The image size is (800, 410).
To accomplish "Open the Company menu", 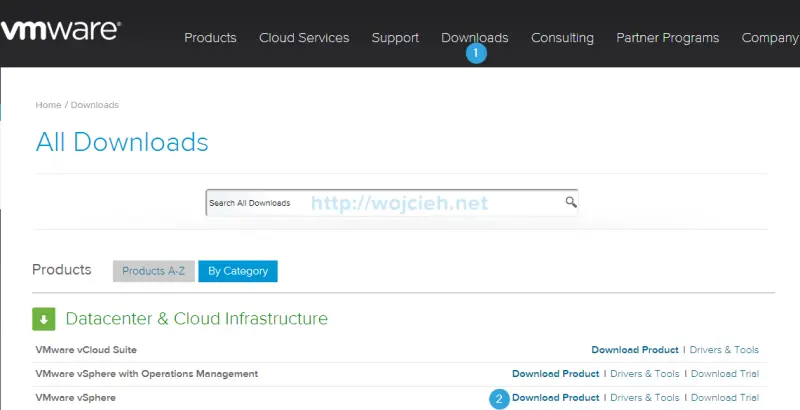I will click(x=770, y=38).
